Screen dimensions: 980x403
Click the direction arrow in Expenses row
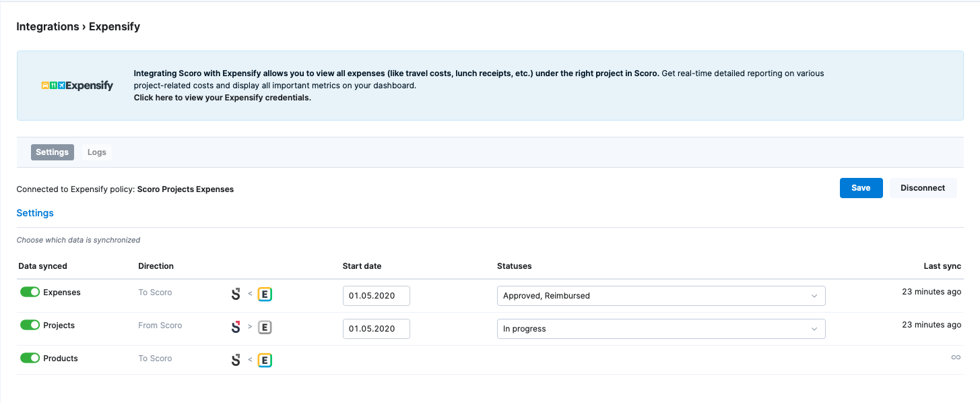coord(250,294)
